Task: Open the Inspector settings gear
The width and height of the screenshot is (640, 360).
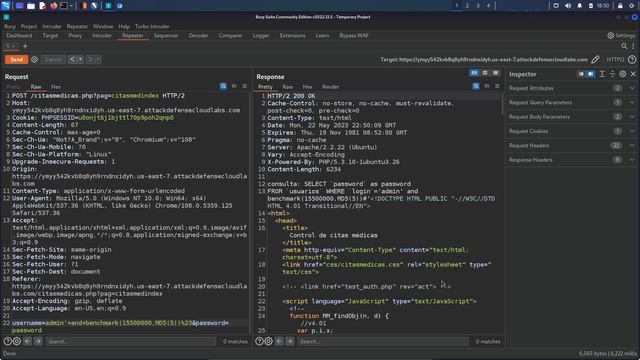Action: point(623,74)
